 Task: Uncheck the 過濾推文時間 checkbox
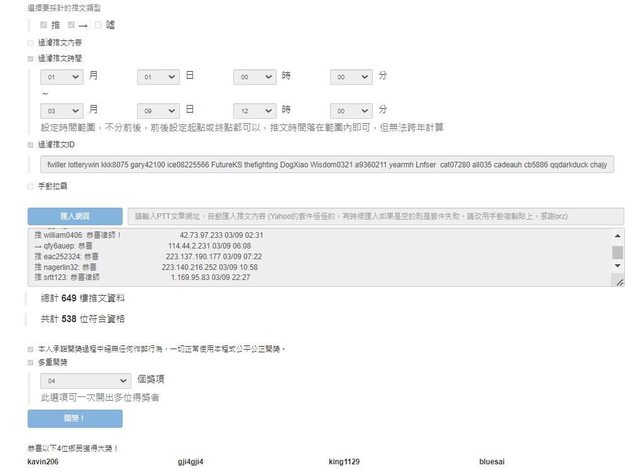pos(30,59)
